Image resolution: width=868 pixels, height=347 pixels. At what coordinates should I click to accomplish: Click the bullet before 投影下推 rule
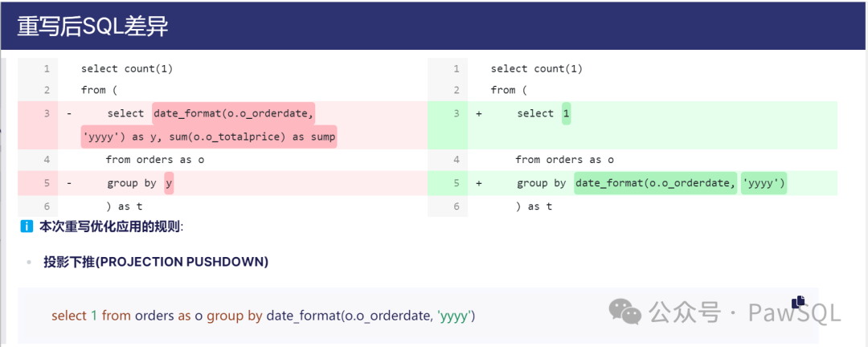[29, 263]
